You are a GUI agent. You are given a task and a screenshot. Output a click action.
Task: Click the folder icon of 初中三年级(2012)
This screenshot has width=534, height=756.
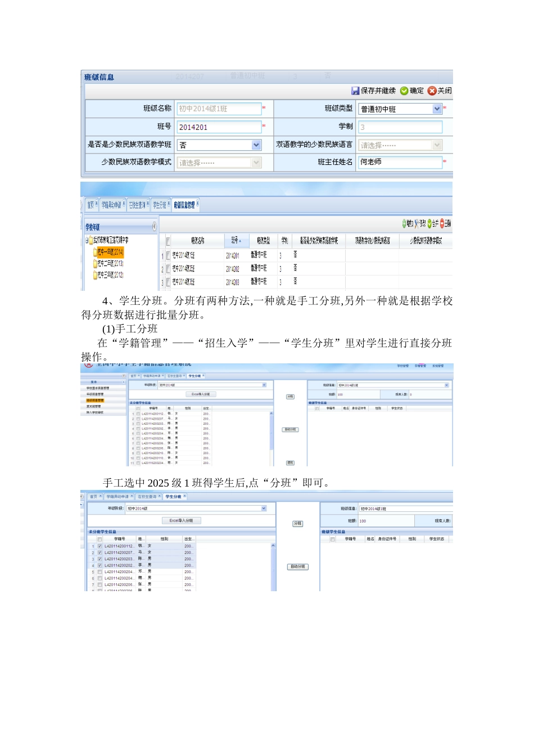coord(95,275)
